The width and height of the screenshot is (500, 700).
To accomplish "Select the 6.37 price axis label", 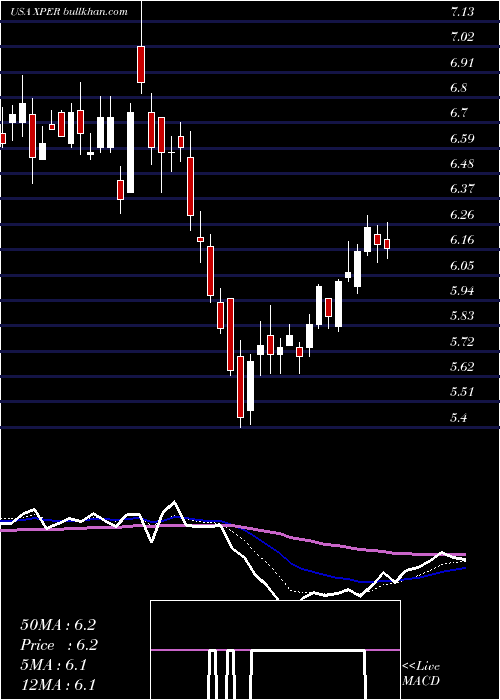I will point(462,189).
